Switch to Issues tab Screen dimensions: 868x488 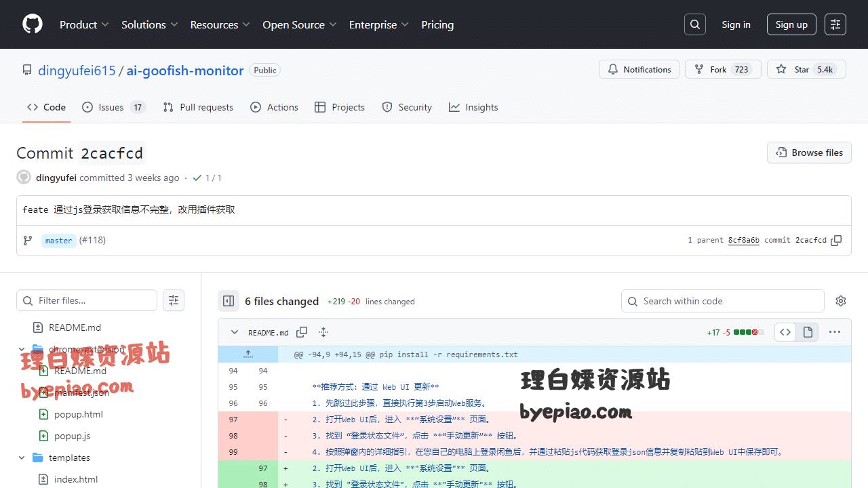pyautogui.click(x=114, y=107)
